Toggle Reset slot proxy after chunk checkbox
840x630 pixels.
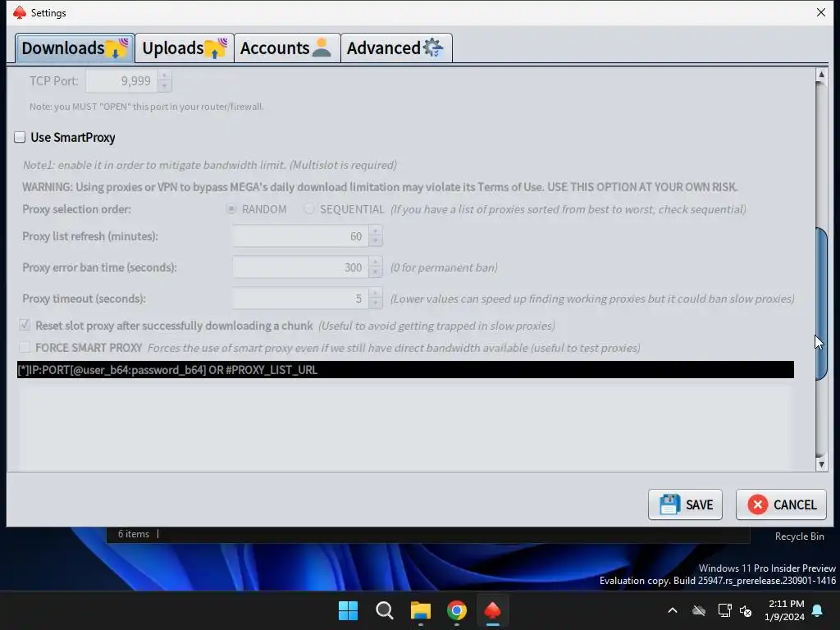coord(24,325)
